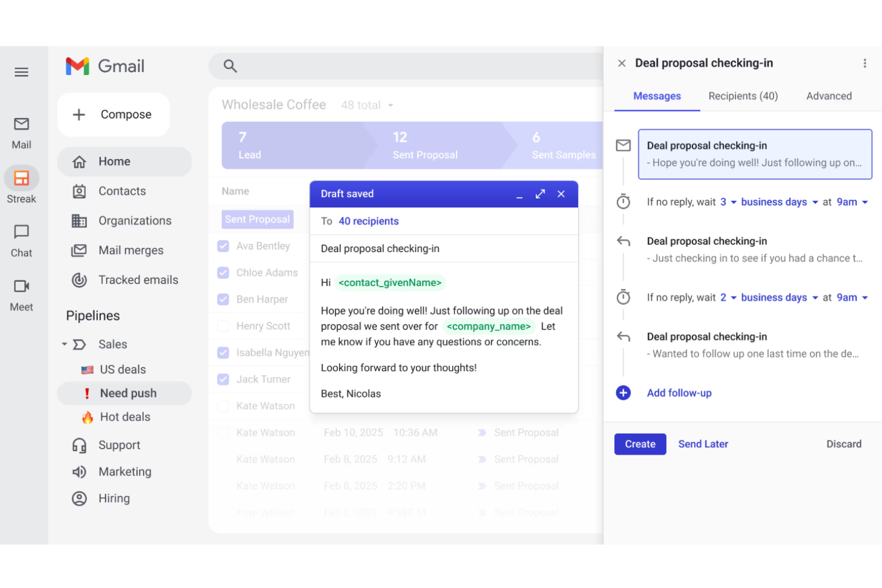The height and width of the screenshot is (588, 882).
Task: Click the company_name merge tag
Action: [489, 326]
